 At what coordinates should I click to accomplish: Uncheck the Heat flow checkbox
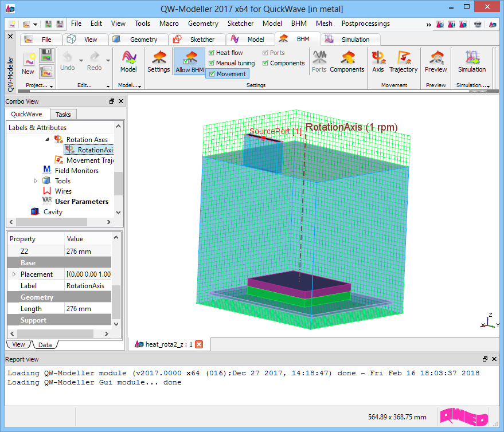pos(212,53)
